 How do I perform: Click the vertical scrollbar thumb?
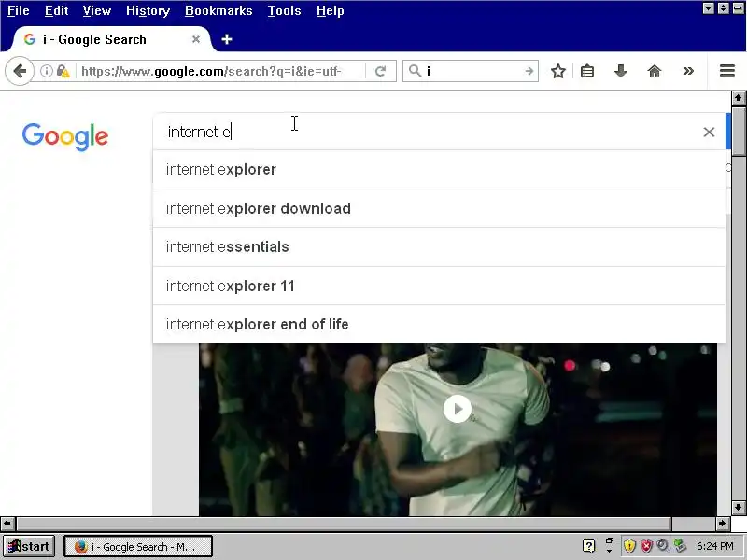pyautogui.click(x=738, y=132)
